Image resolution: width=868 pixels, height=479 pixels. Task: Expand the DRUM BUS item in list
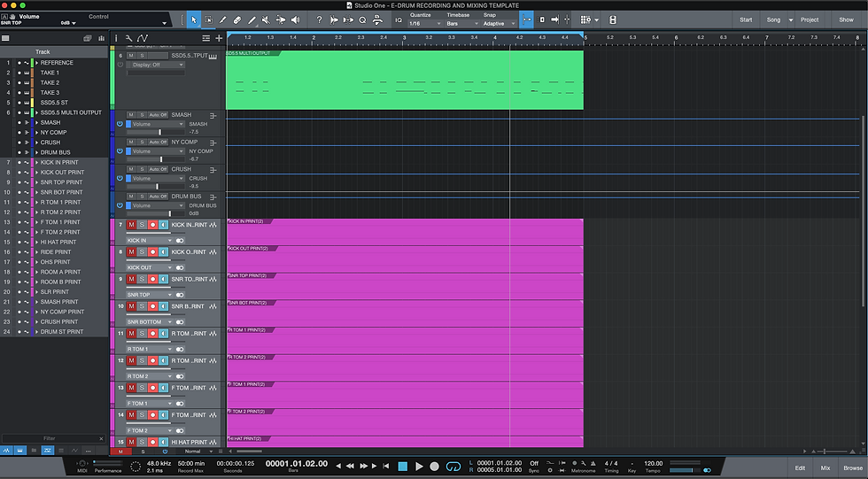tap(36, 152)
